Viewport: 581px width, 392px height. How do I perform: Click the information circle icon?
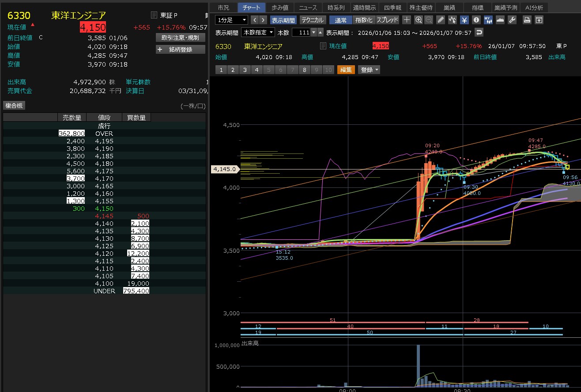[476, 20]
